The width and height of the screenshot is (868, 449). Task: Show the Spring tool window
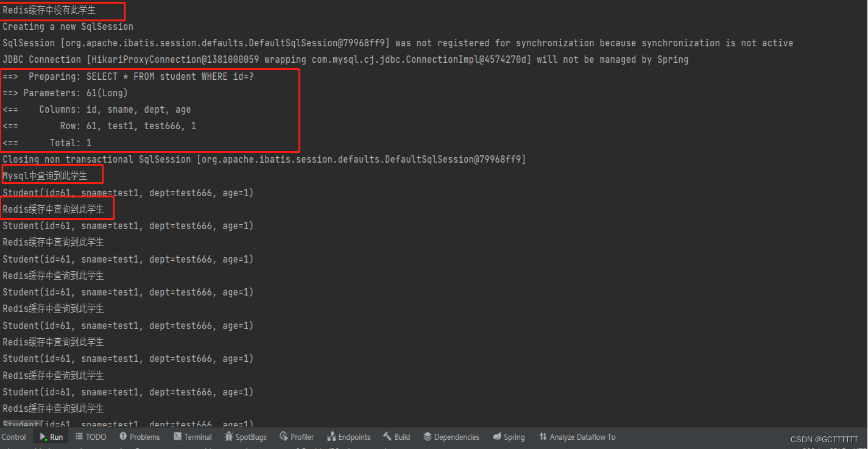(509, 437)
